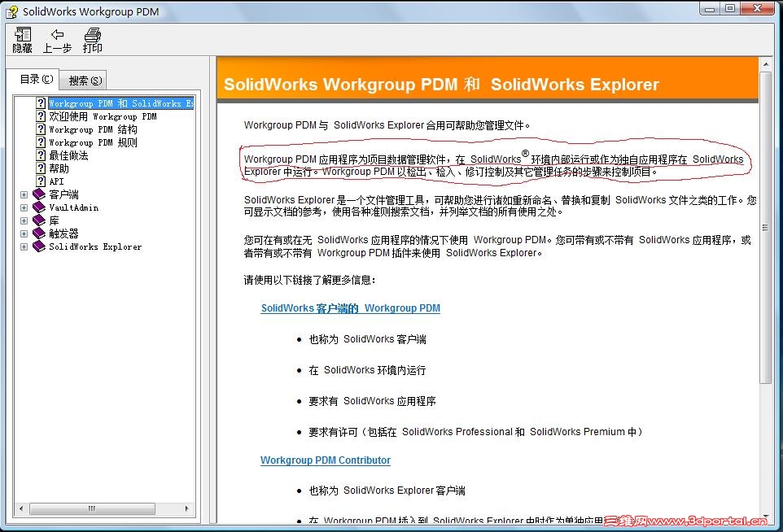Expand the 客户端 tree node
783x532 pixels.
(24, 194)
